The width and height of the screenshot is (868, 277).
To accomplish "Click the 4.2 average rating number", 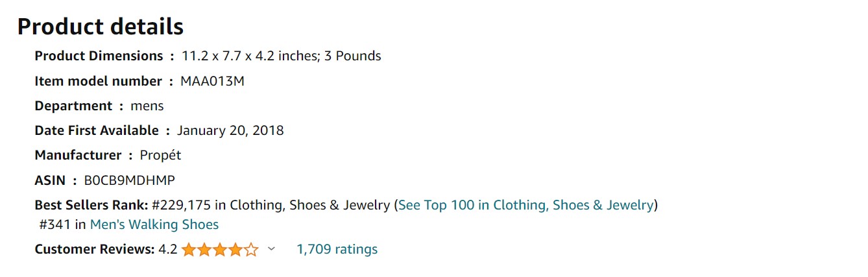I will 168,249.
